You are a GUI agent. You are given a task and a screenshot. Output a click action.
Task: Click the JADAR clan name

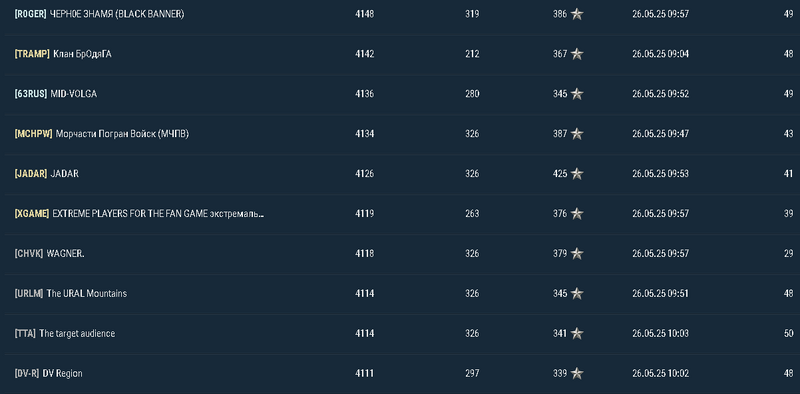(64, 174)
